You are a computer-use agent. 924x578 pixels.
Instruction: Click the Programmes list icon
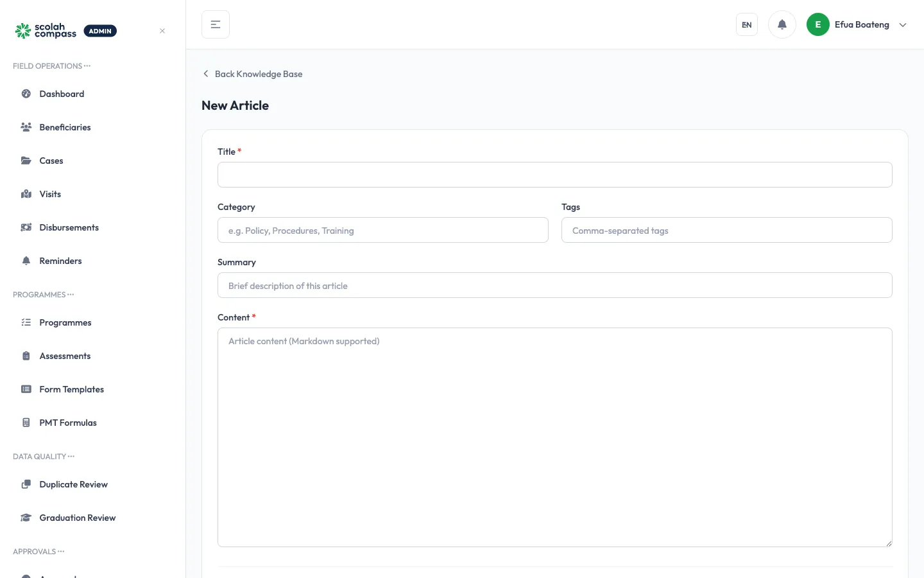pos(26,322)
